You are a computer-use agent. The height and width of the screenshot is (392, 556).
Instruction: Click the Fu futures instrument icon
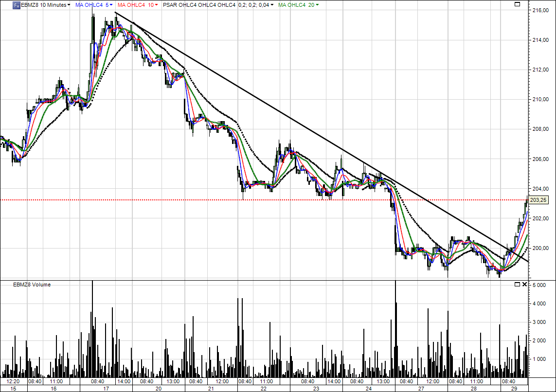(16, 5)
